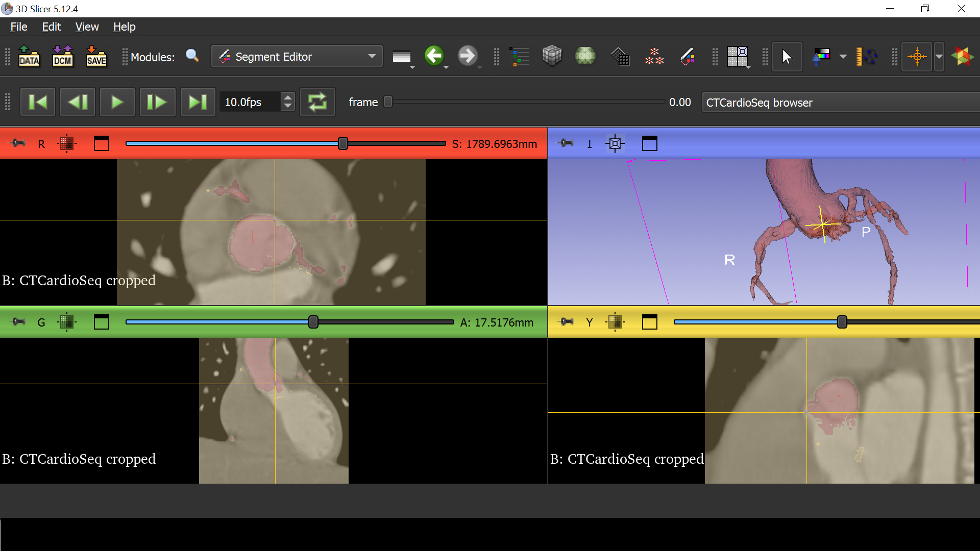Click the window/level color adjust tool
The image size is (980, 551).
[821, 56]
